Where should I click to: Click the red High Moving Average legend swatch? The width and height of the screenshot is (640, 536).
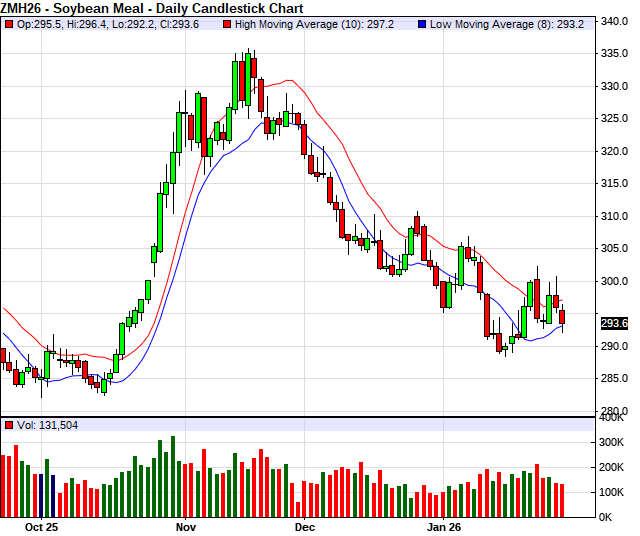click(x=229, y=22)
